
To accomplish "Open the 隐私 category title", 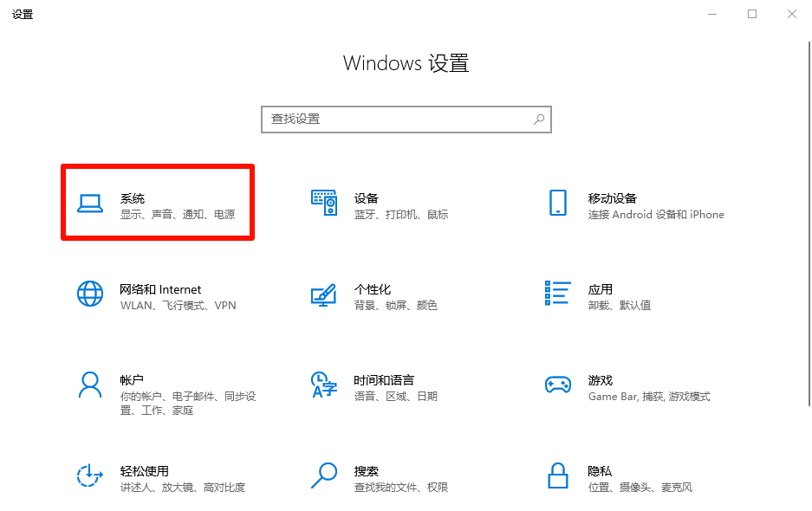I will [x=600, y=471].
